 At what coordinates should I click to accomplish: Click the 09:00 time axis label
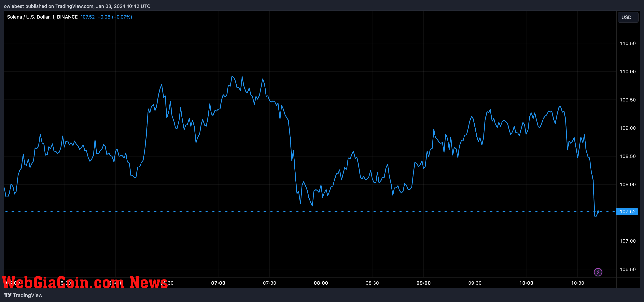(424, 283)
